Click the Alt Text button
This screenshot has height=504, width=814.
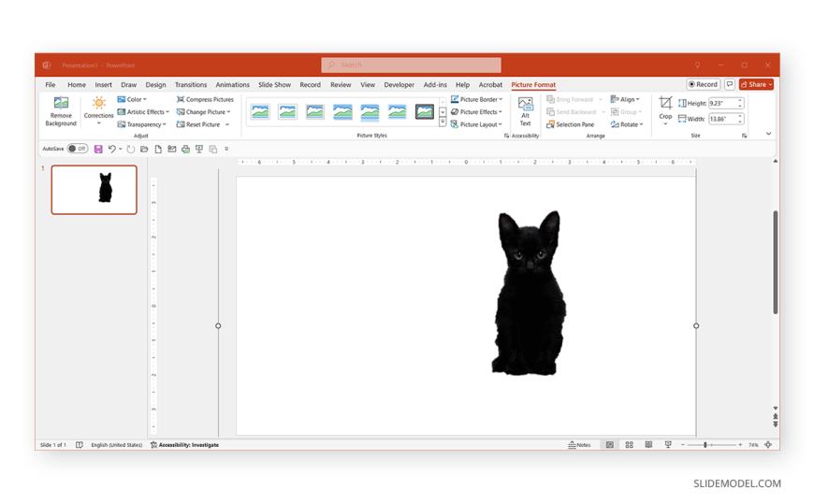coord(526,111)
